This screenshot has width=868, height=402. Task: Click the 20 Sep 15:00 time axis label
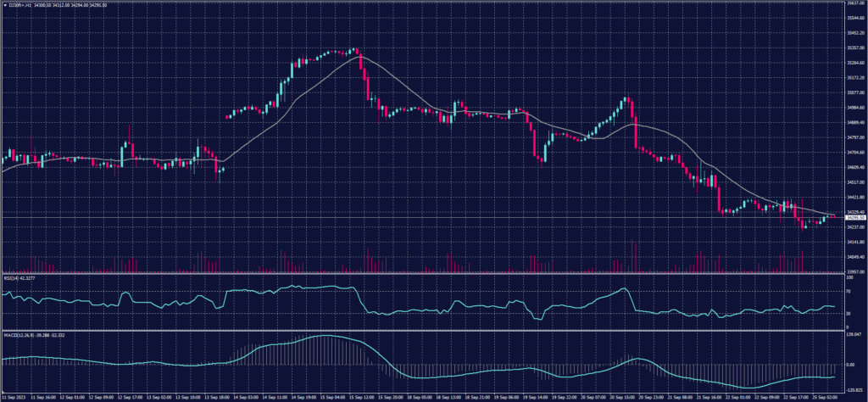pos(629,396)
